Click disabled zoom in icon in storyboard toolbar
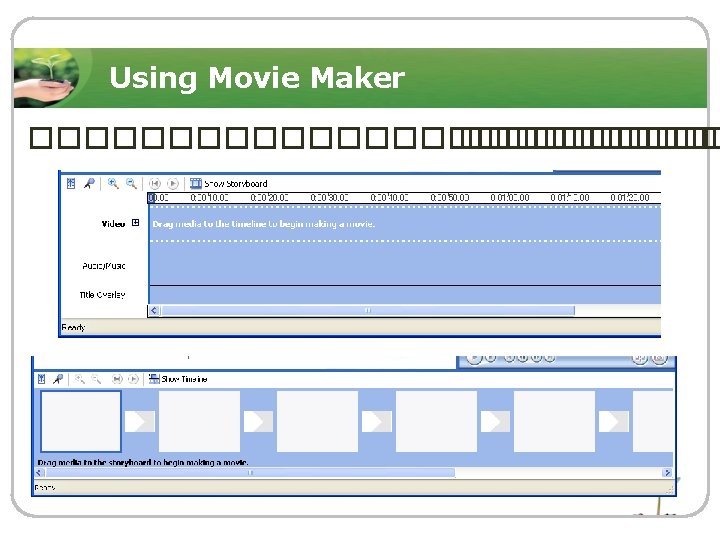 tap(80, 379)
